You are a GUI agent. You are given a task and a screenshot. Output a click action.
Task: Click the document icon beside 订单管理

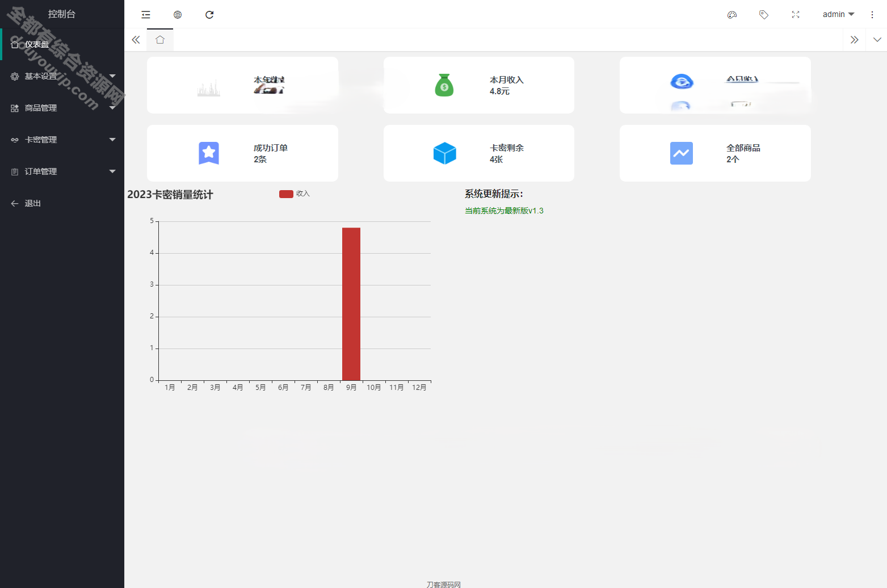(15, 171)
